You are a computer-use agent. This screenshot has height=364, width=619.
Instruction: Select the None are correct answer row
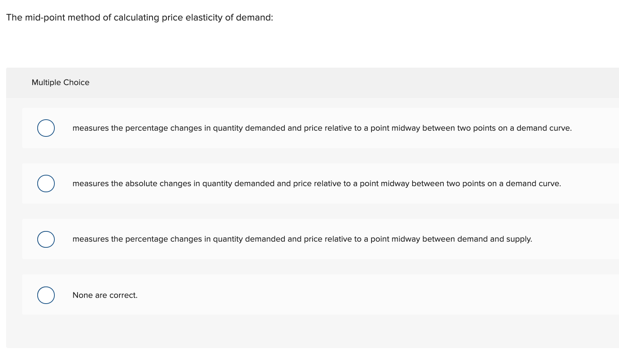coord(105,295)
